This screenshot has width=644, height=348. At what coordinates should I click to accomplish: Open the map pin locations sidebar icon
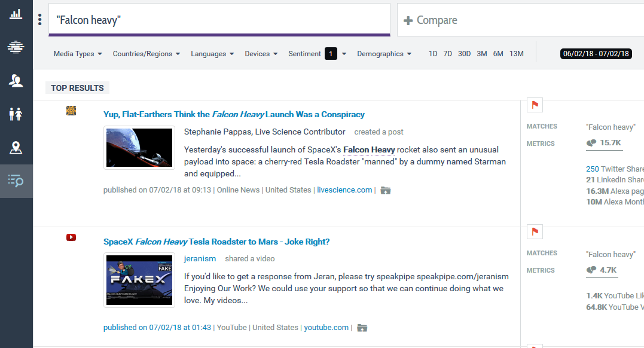16,148
